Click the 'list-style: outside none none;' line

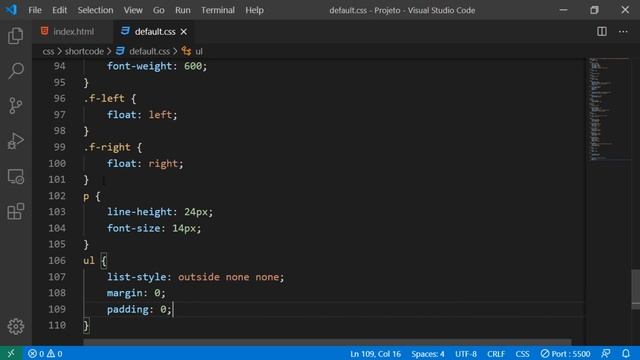[196, 277]
